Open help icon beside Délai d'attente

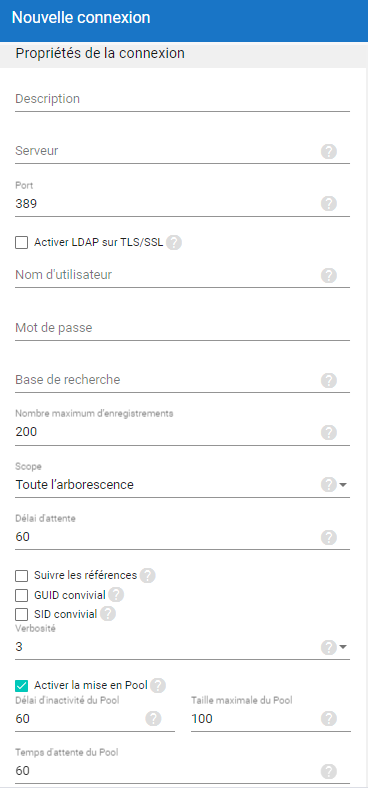point(328,537)
